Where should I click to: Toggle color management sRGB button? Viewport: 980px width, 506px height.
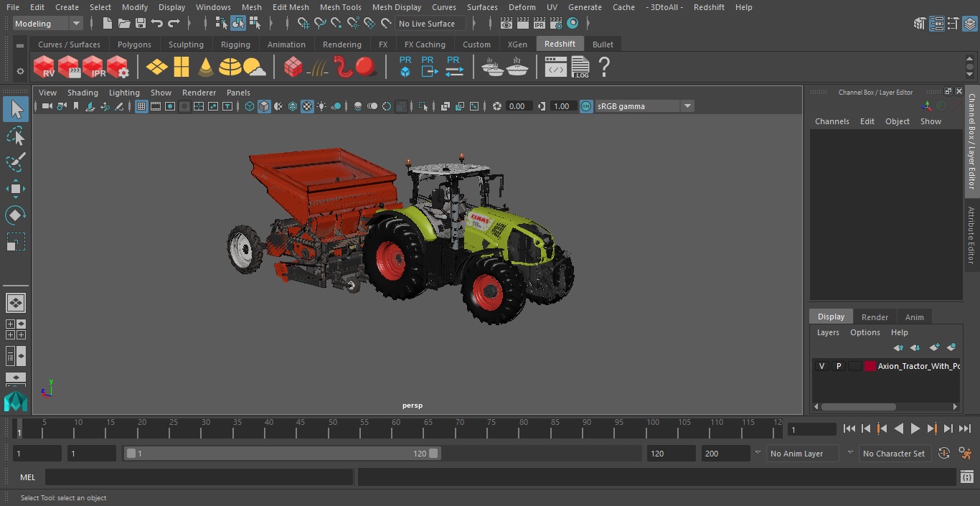pos(586,106)
